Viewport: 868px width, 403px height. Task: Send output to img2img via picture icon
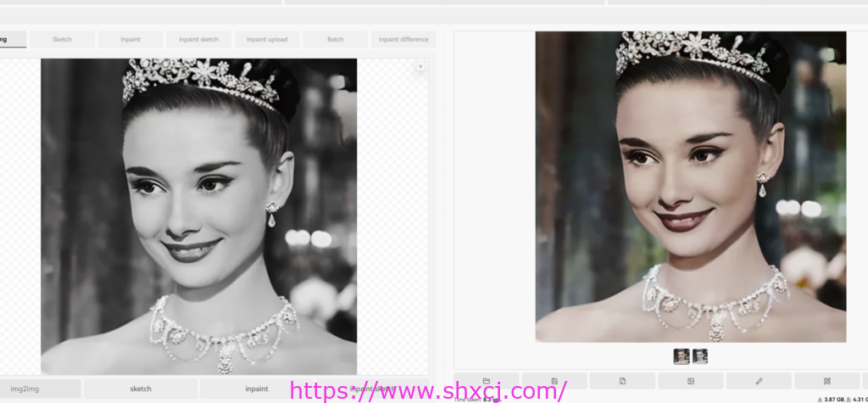pyautogui.click(x=690, y=381)
